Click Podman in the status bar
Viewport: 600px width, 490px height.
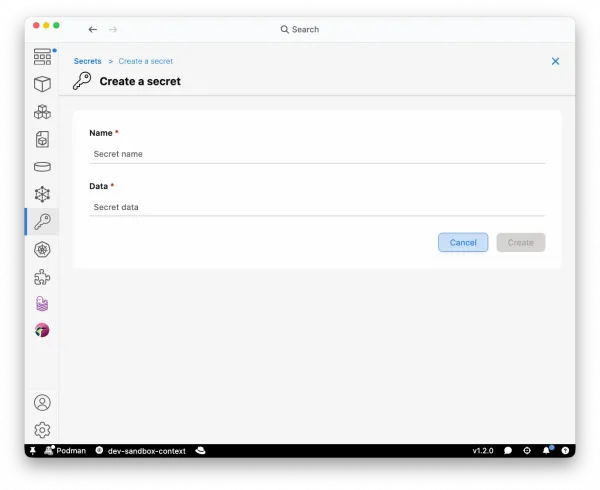click(65, 451)
